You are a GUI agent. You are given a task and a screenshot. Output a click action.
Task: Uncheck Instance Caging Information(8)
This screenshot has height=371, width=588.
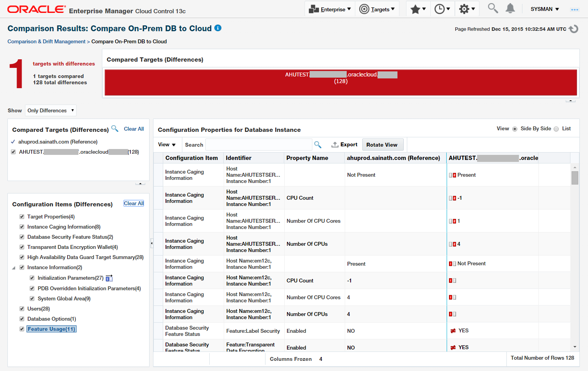pos(22,227)
